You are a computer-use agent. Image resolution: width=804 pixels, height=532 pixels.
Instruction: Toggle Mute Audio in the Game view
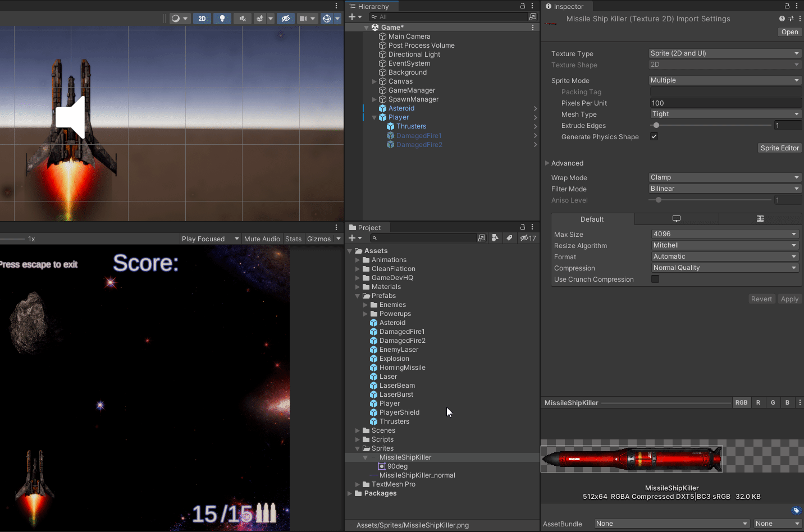click(x=262, y=239)
